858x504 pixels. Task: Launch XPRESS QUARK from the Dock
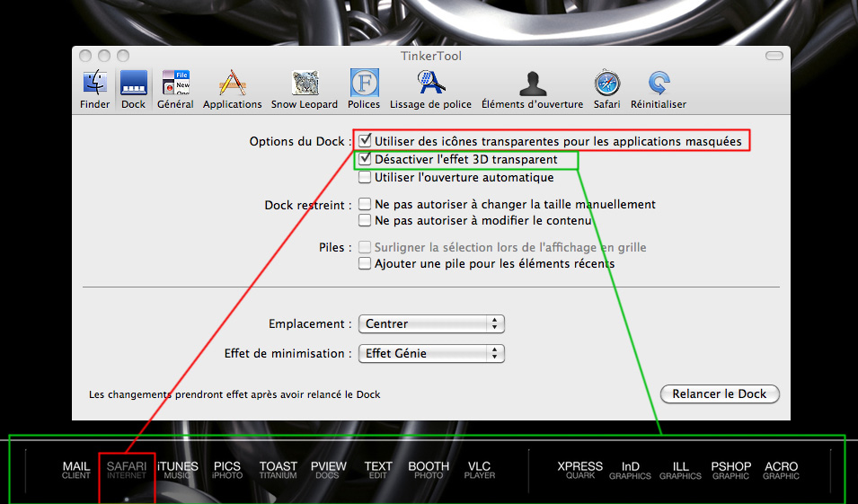[580, 470]
